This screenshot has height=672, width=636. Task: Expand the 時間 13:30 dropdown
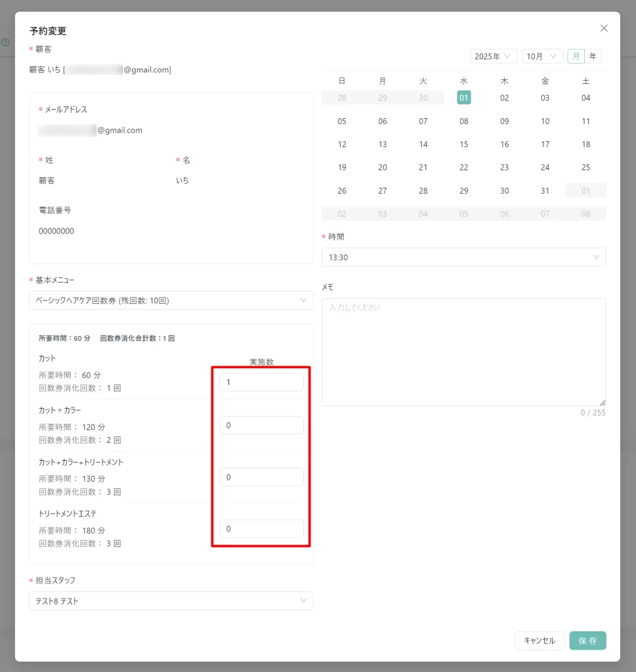click(463, 257)
